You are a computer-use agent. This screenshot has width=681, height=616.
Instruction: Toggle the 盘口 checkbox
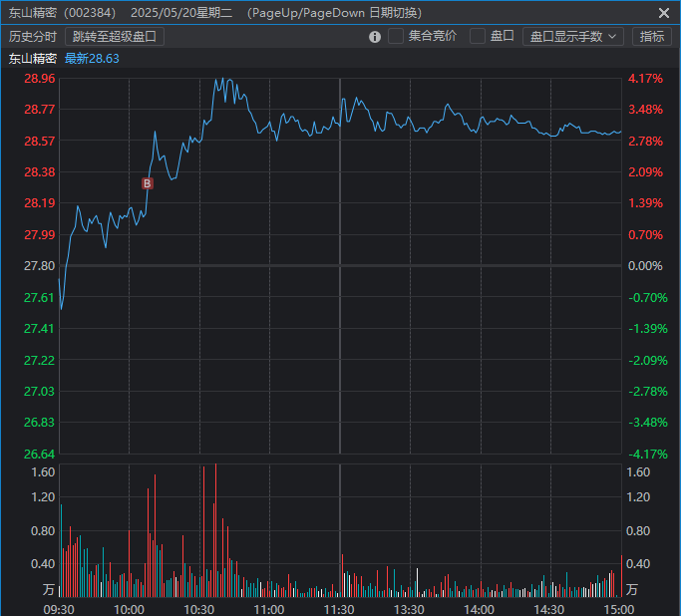pyautogui.click(x=478, y=36)
